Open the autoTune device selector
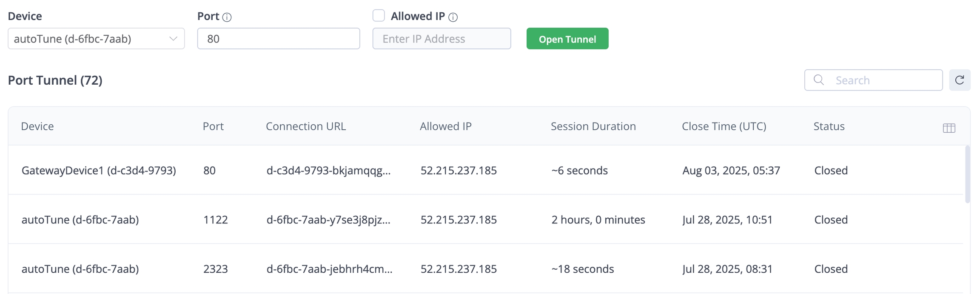This screenshot has width=980, height=294. pyautogui.click(x=89, y=39)
